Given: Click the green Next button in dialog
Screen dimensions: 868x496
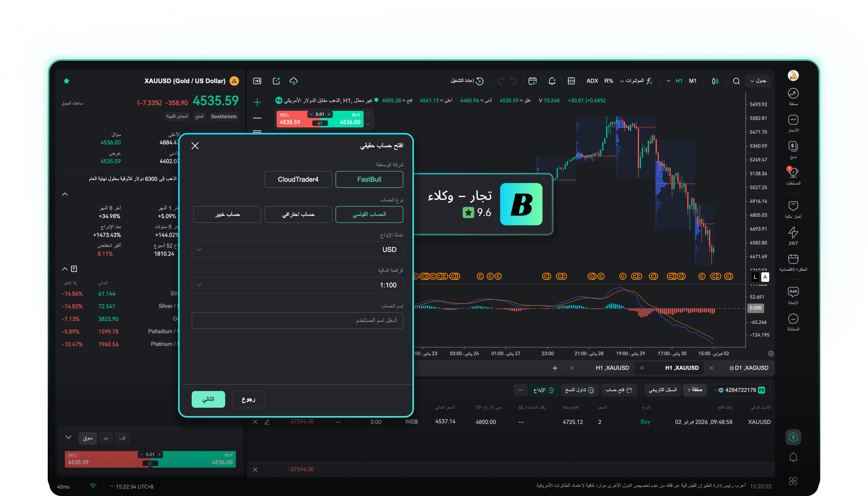Looking at the screenshot, I should [x=208, y=399].
